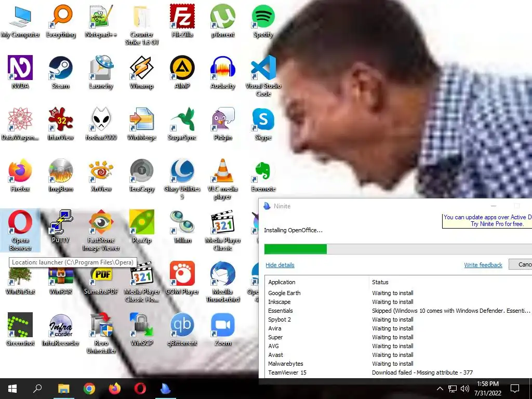
Task: Select the foobar2000 desktop icon
Action: [101, 124]
